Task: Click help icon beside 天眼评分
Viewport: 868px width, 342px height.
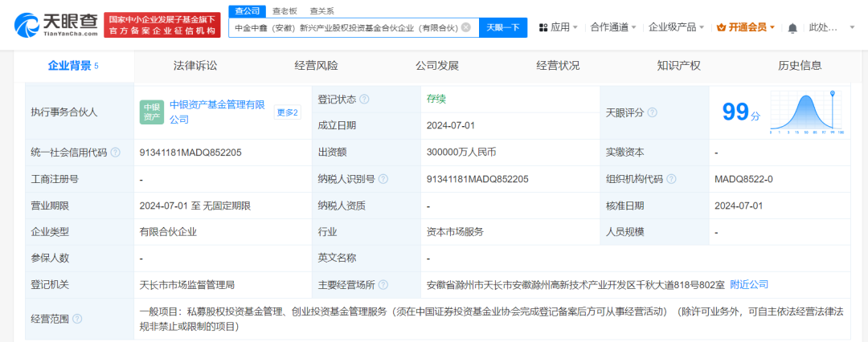Action: click(x=652, y=113)
